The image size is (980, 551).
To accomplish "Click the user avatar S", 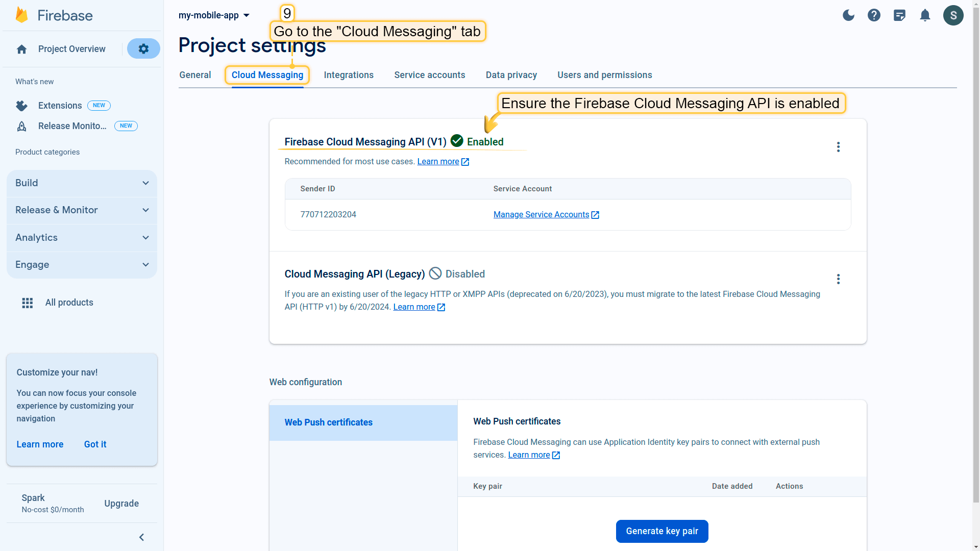I will pos(953,15).
